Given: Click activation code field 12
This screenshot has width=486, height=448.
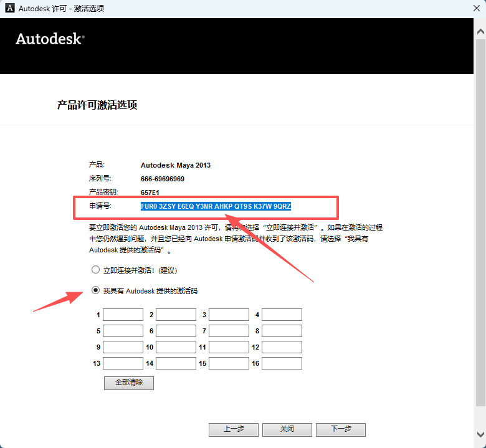Looking at the screenshot, I should pos(282,347).
